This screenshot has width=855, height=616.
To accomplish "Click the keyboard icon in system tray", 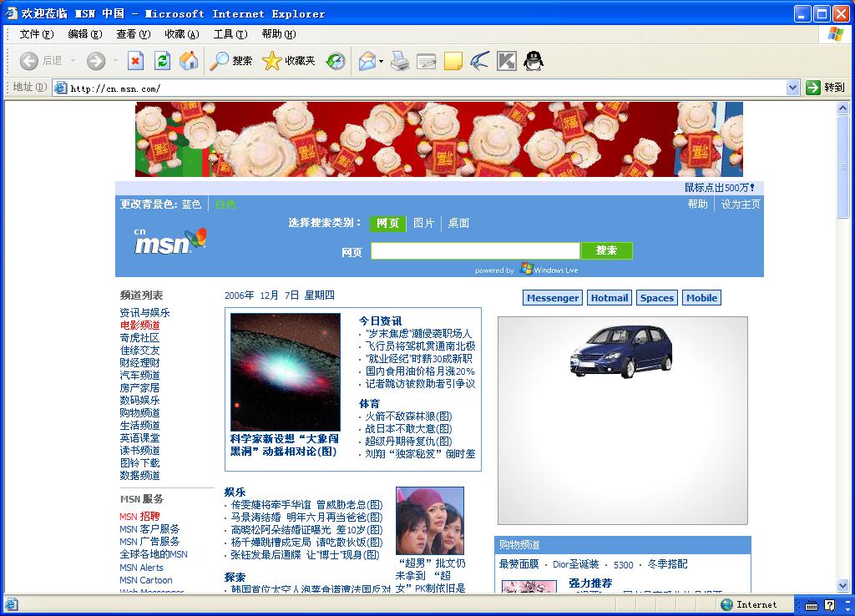I will (x=812, y=605).
